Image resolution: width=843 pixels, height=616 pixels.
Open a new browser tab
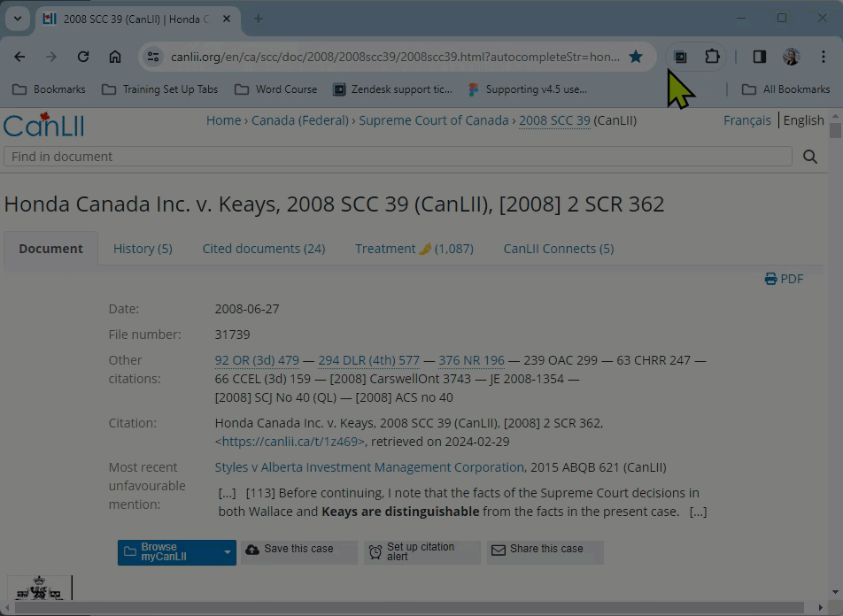(259, 19)
